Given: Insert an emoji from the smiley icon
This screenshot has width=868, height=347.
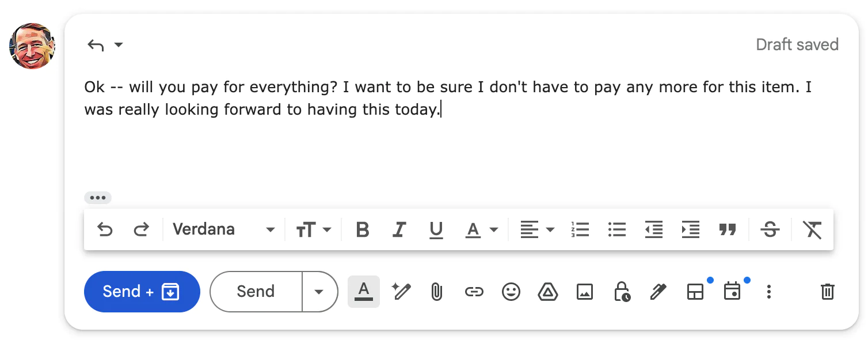Looking at the screenshot, I should pos(511,292).
